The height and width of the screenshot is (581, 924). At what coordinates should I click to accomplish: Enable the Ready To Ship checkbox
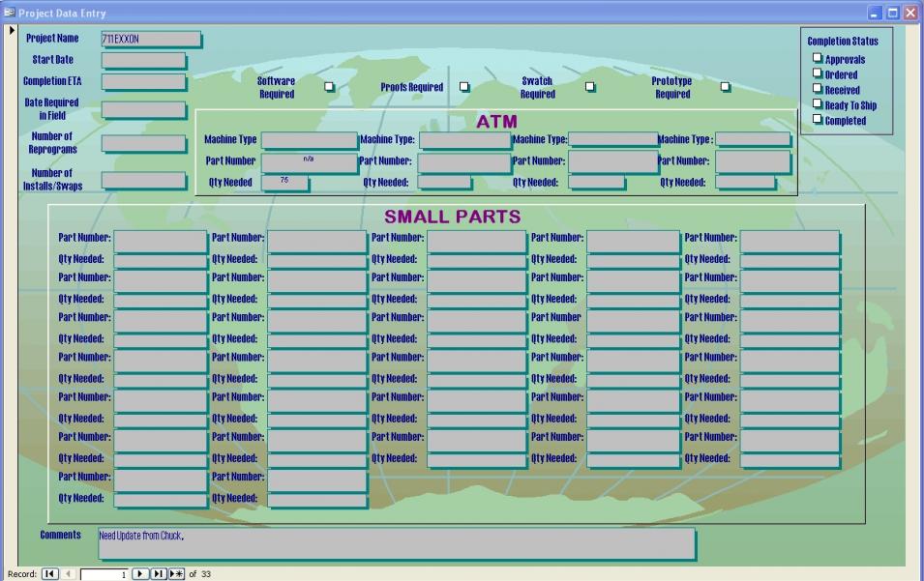point(818,103)
